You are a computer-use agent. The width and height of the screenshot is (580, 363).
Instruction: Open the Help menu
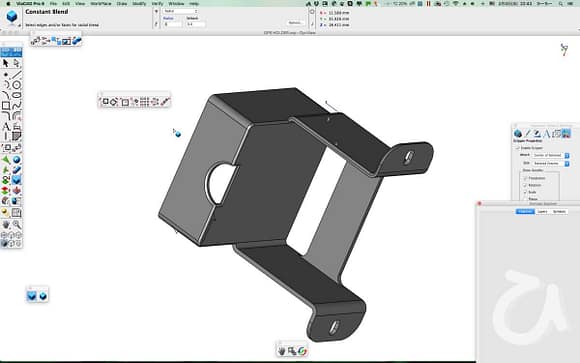pos(194,3)
